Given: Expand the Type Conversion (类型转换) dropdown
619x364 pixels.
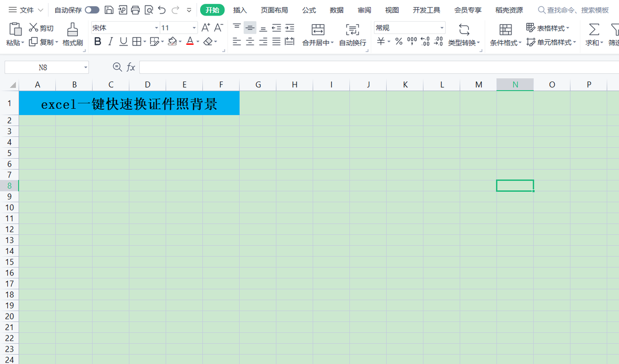Looking at the screenshot, I should click(x=479, y=43).
